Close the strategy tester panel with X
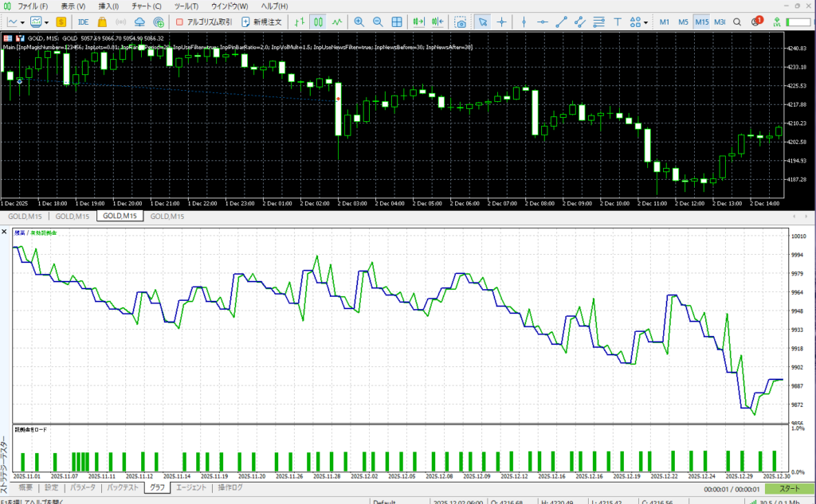This screenshot has width=816, height=504. (5, 232)
